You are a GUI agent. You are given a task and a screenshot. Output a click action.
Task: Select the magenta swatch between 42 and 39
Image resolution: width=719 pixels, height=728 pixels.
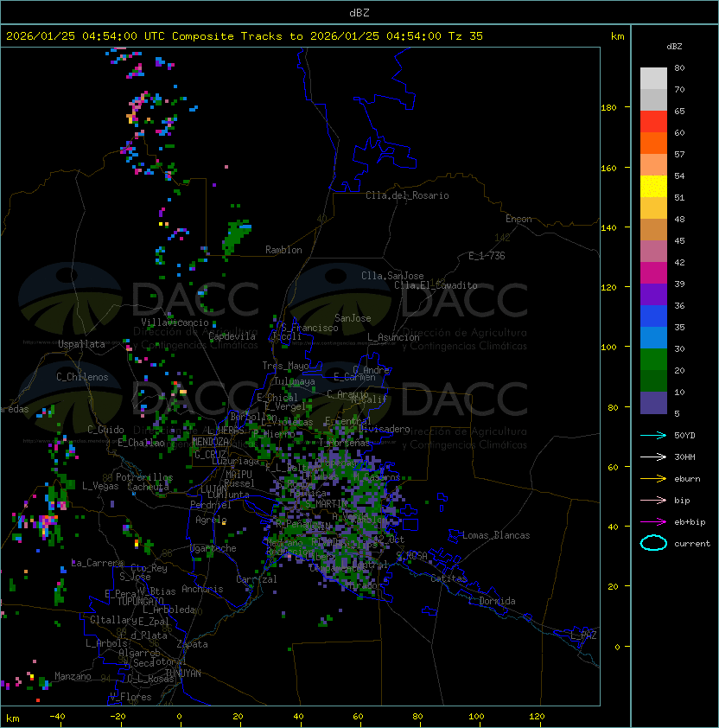click(x=653, y=272)
